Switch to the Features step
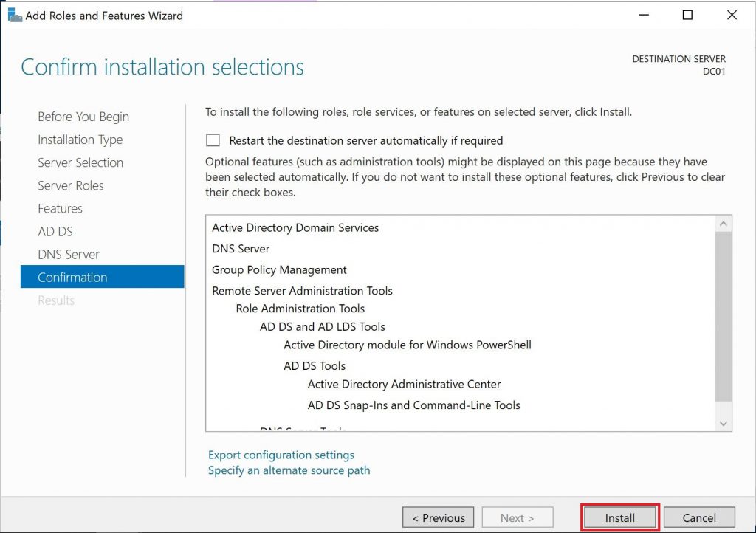 [x=60, y=208]
